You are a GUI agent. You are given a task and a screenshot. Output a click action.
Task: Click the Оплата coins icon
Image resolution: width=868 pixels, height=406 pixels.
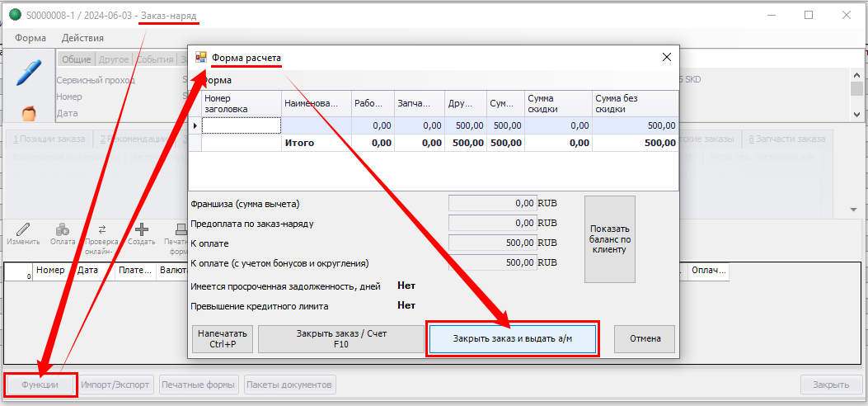[62, 229]
